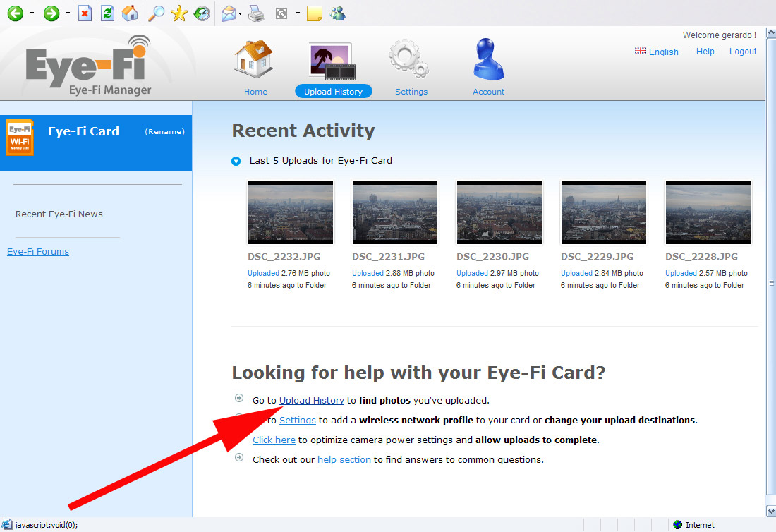The width and height of the screenshot is (776, 532).
Task: Click the UK flag language icon
Action: pos(641,51)
